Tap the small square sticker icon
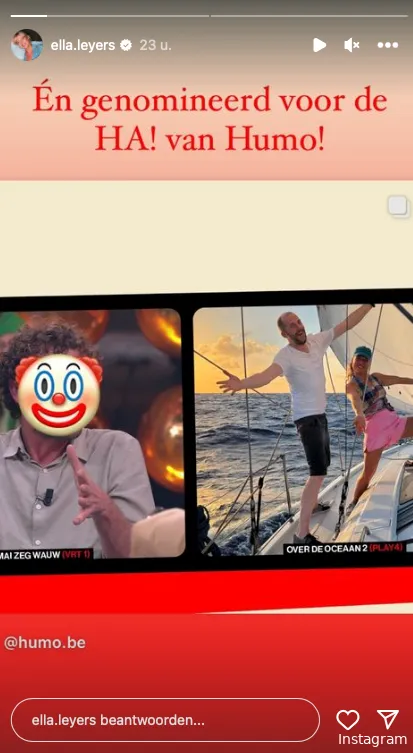 point(399,206)
